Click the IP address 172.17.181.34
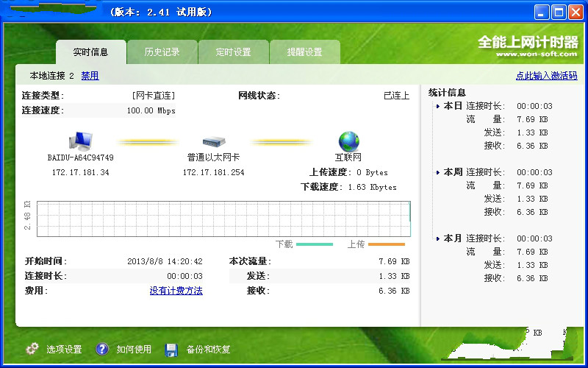This screenshot has width=588, height=368. [81, 172]
